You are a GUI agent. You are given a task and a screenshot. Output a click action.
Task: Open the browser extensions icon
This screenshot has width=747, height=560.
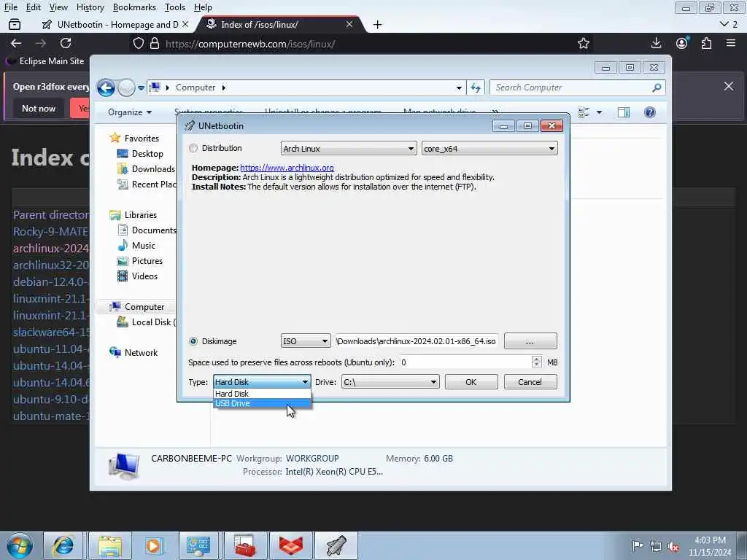(x=706, y=43)
